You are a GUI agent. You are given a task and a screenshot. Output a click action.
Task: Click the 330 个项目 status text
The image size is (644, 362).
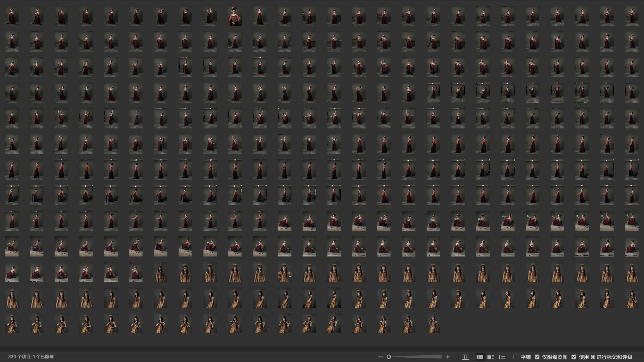click(x=31, y=357)
